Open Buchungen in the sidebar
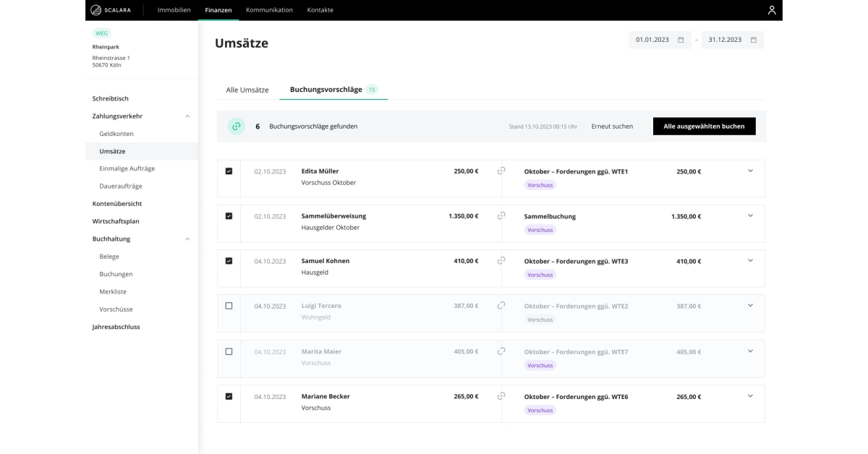 [116, 274]
